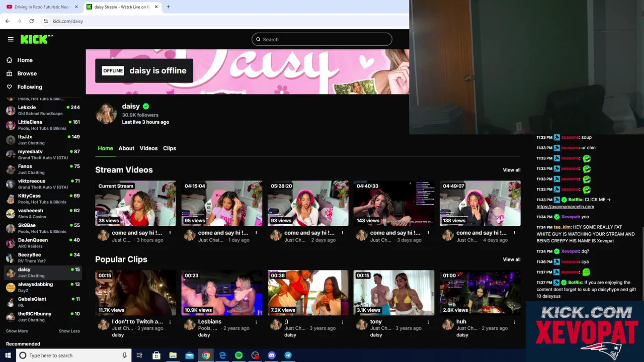The width and height of the screenshot is (644, 362).
Task: Open options for the 3 days ago video
Action: coord(428,233)
